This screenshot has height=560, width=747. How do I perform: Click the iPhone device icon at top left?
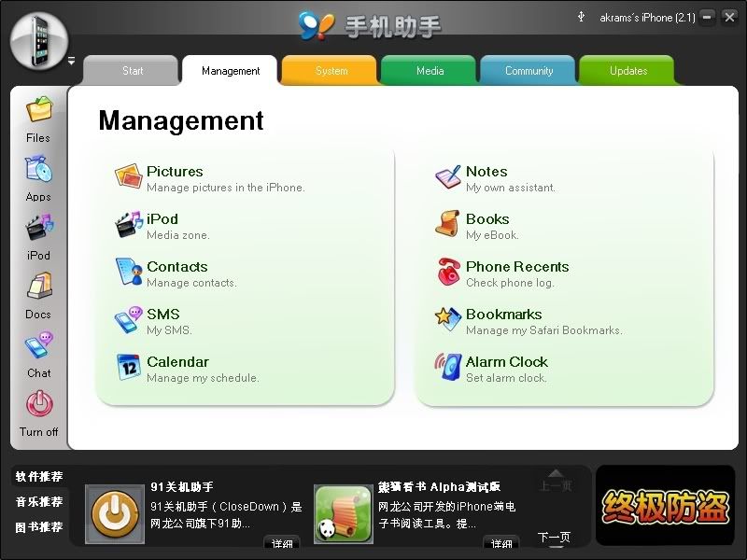pos(38,40)
